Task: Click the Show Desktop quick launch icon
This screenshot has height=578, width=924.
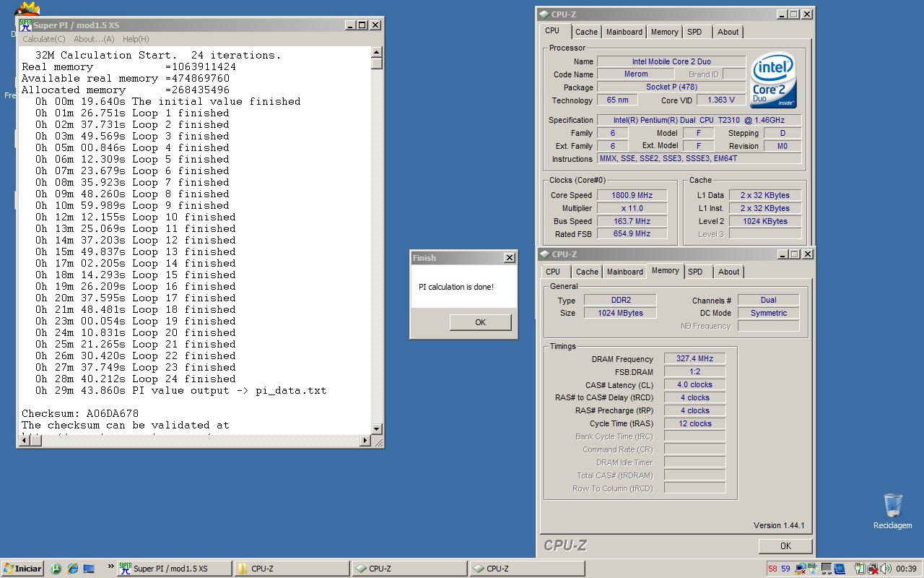Action: tap(89, 569)
